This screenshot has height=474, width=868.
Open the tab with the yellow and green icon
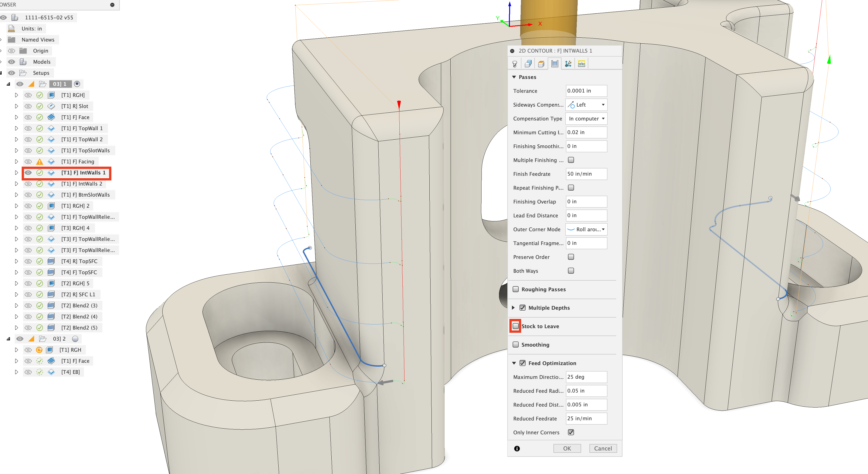[581, 64]
